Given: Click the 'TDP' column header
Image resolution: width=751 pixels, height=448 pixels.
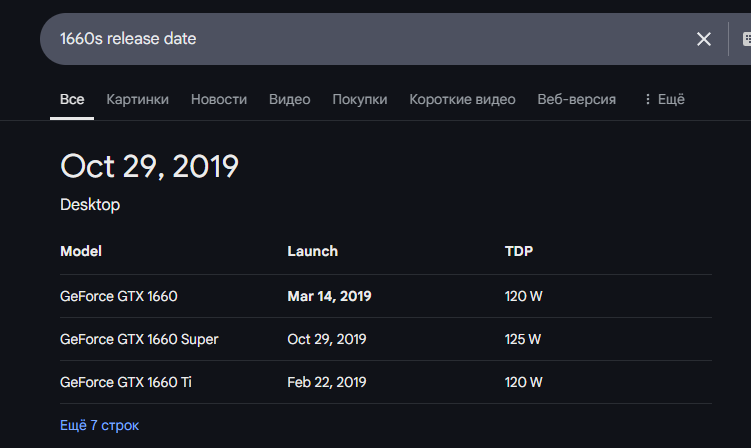Looking at the screenshot, I should tap(519, 251).
